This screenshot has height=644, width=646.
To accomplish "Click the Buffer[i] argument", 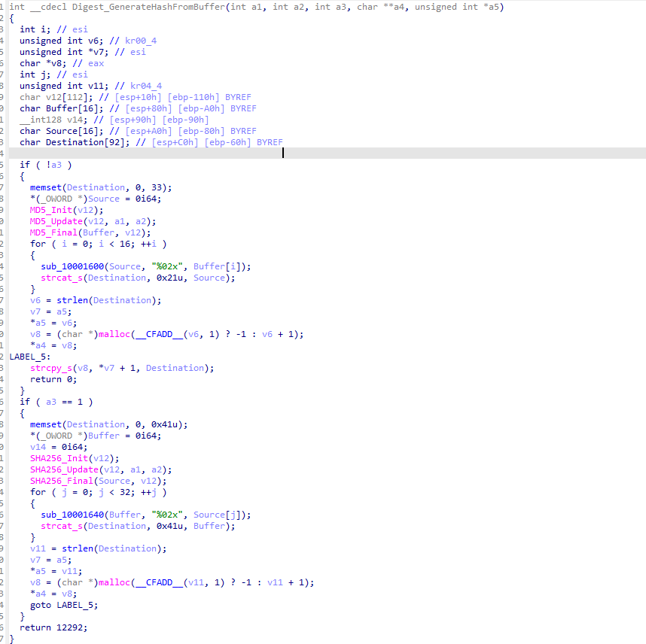I will coord(217,266).
